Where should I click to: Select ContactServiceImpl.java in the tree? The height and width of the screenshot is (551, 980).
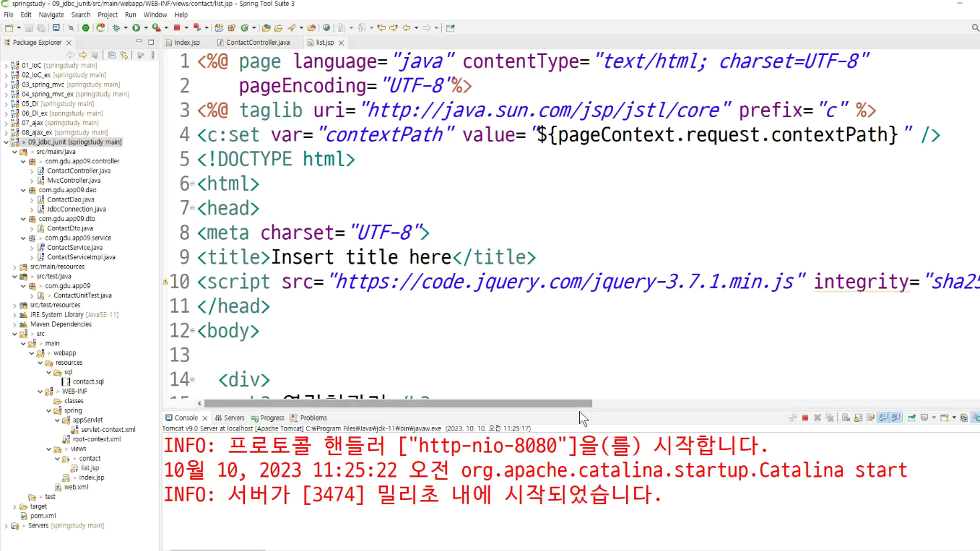point(81,257)
